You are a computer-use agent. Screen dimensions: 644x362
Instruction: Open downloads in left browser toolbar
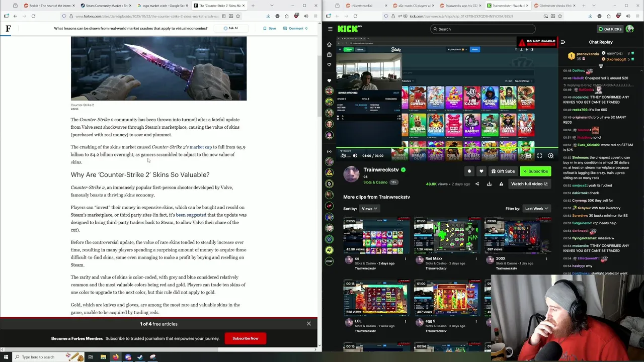268,16
